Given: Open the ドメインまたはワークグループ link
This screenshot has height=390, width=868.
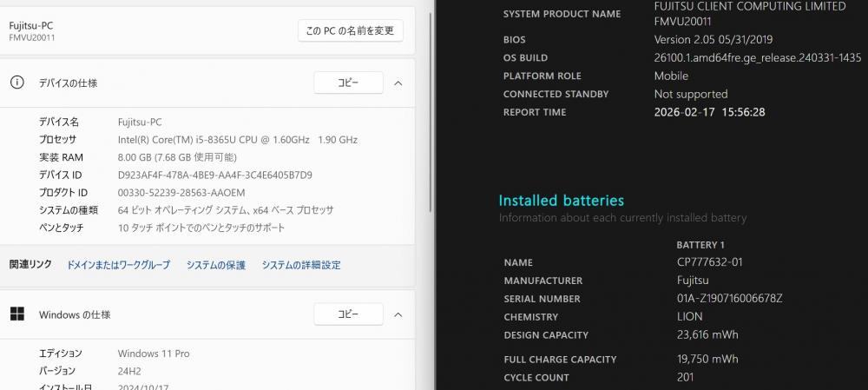Looking at the screenshot, I should [118, 265].
